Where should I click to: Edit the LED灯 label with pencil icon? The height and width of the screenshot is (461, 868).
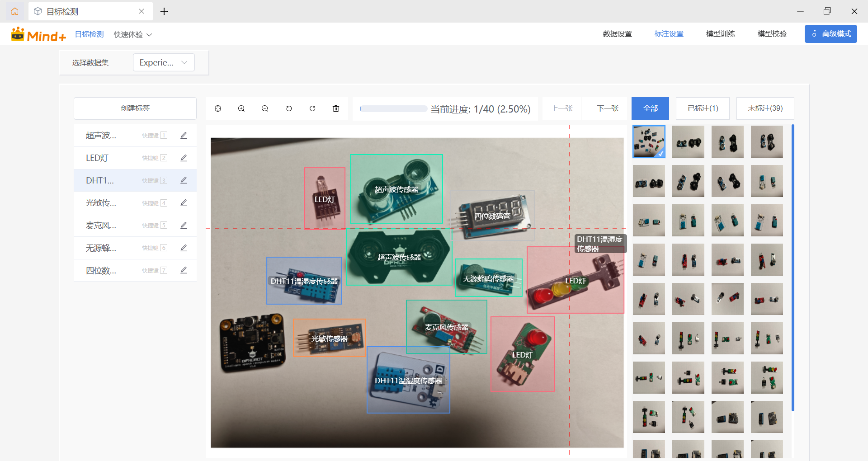[x=184, y=158]
